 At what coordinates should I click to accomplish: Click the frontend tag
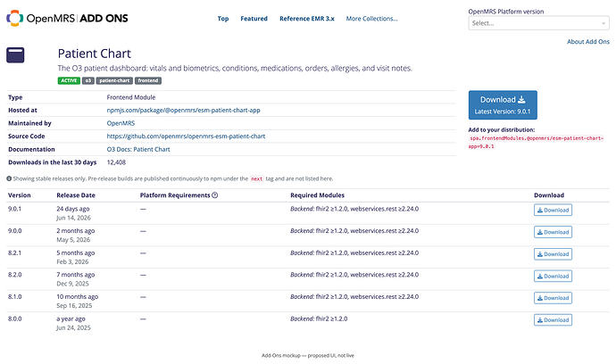[148, 80]
